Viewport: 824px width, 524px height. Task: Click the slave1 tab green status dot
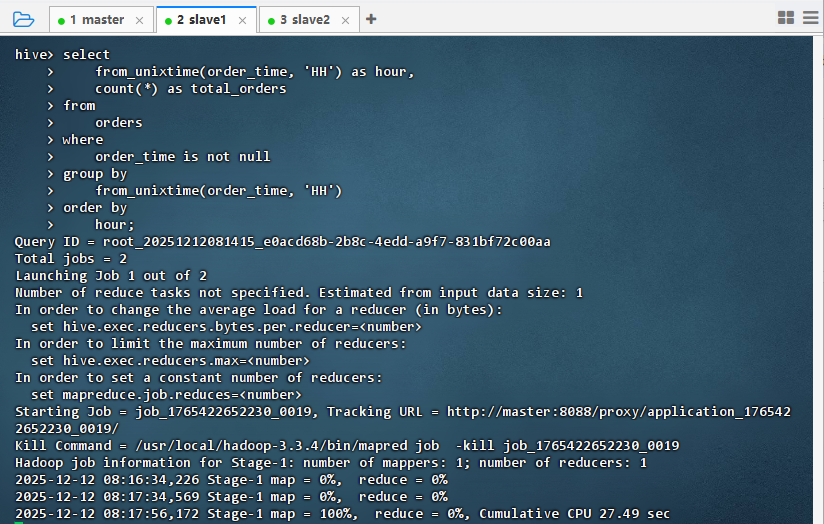(x=169, y=21)
